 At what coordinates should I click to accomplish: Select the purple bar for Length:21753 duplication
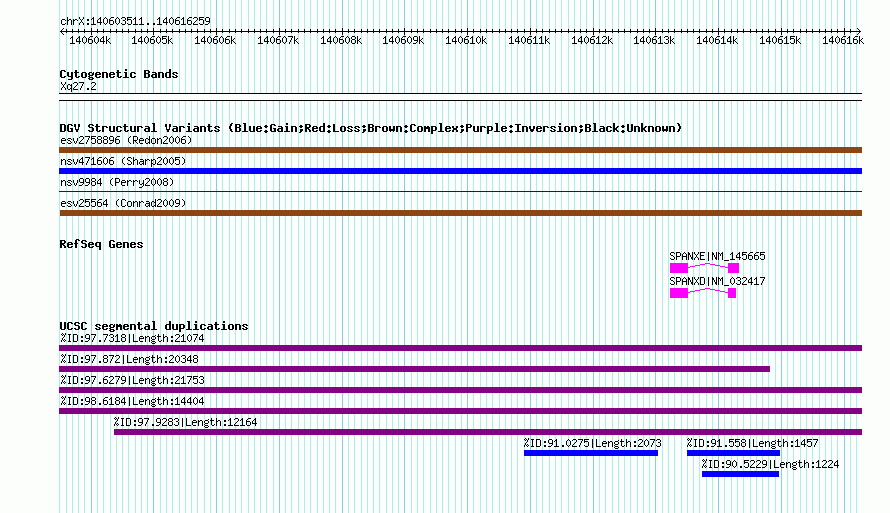[x=460, y=390]
